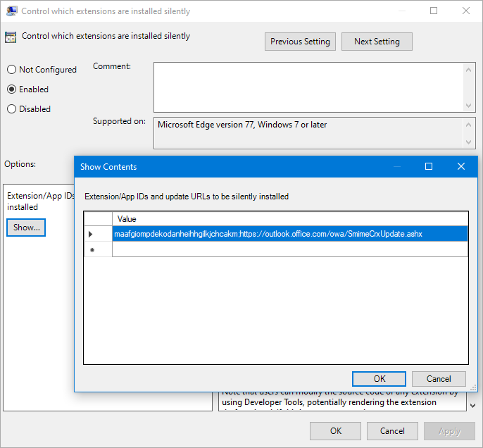
Task: Click Supported on scrollbar up arrow
Action: [468, 125]
